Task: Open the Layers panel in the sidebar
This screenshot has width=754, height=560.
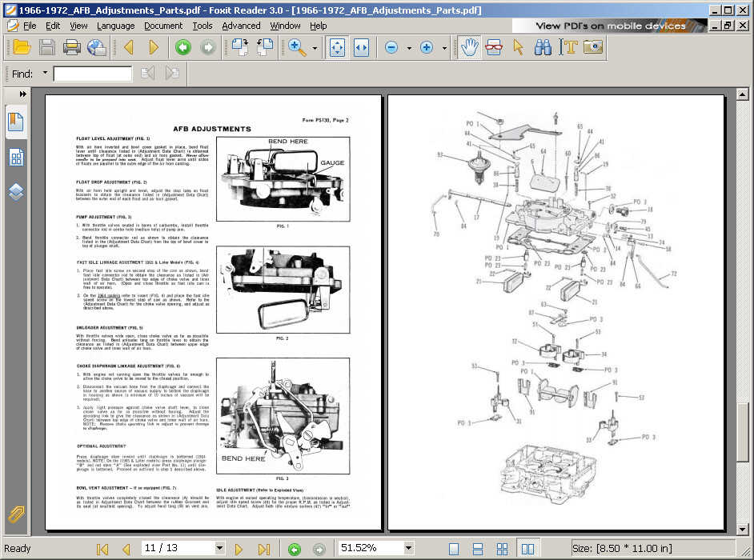Action: (x=16, y=192)
